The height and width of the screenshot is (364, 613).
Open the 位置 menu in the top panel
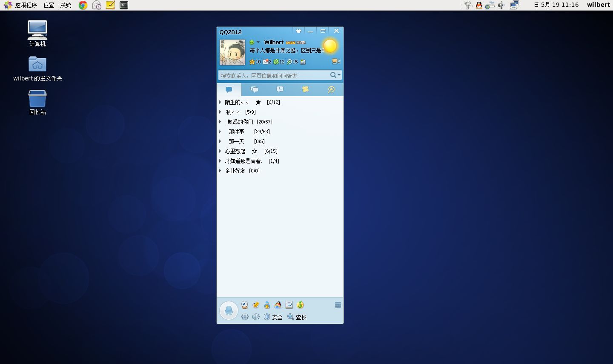point(49,5)
